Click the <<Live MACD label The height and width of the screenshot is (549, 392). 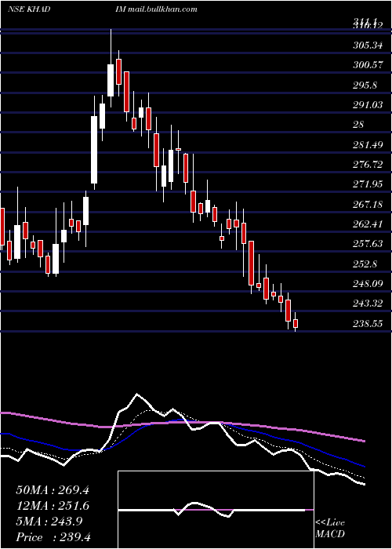coord(330,528)
